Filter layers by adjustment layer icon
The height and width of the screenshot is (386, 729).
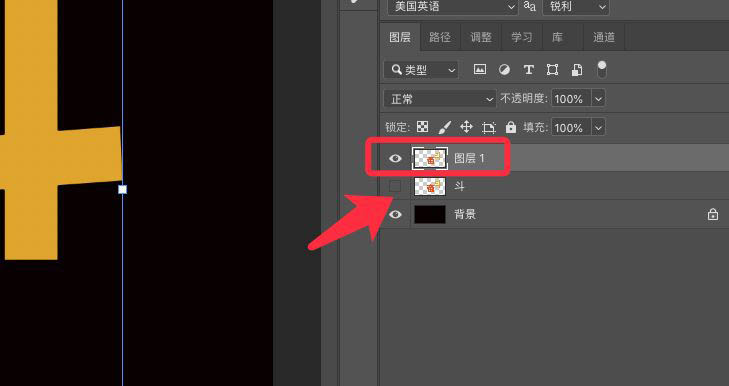click(504, 70)
